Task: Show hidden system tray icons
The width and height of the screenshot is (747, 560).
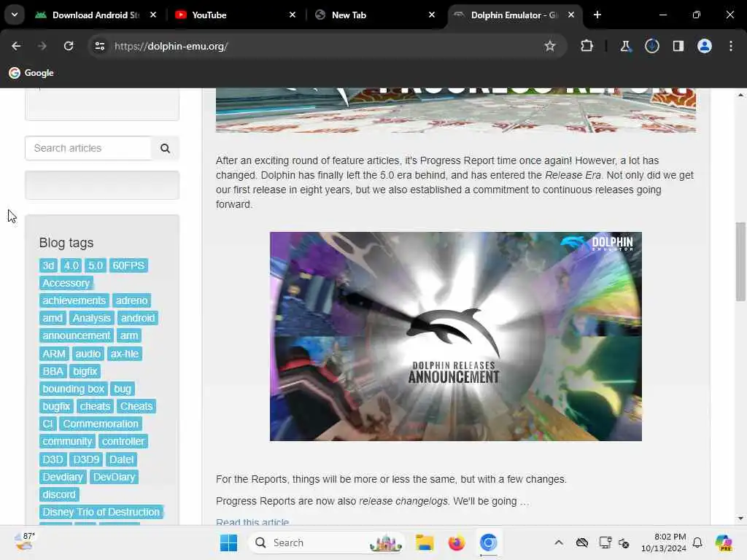Action: [559, 542]
